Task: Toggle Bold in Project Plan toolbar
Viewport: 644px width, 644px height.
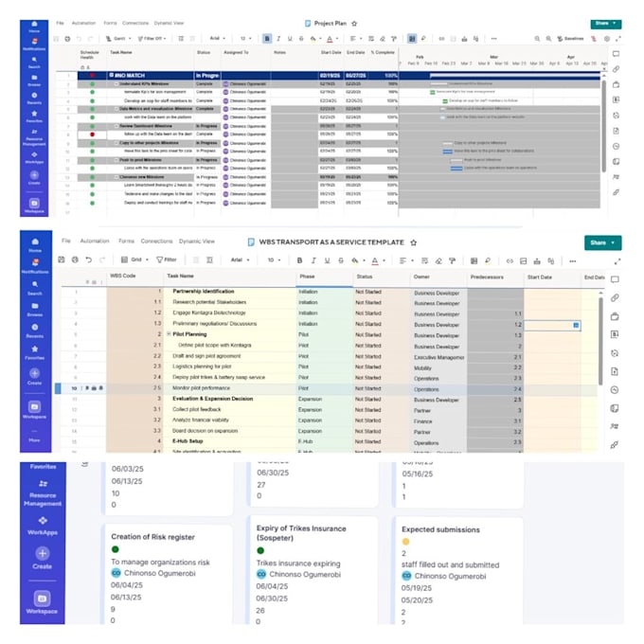Action: [x=267, y=39]
